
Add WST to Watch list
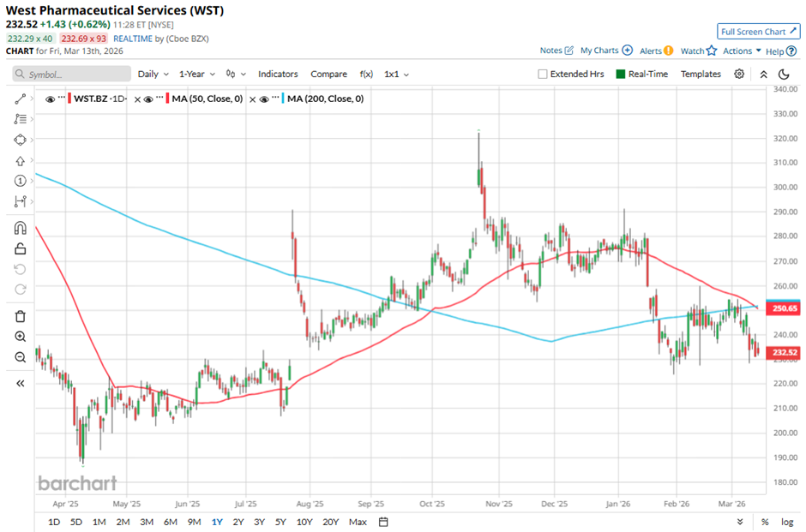699,51
